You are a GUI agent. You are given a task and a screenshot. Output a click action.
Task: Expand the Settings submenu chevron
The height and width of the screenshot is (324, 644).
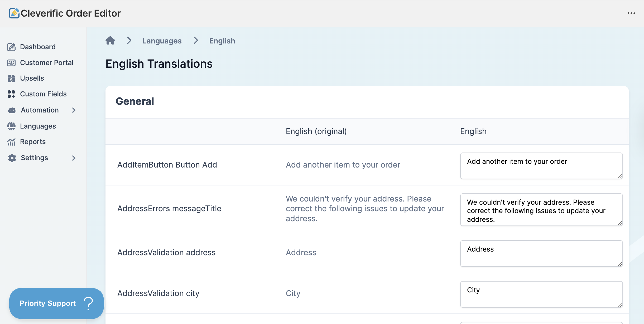[x=74, y=158]
